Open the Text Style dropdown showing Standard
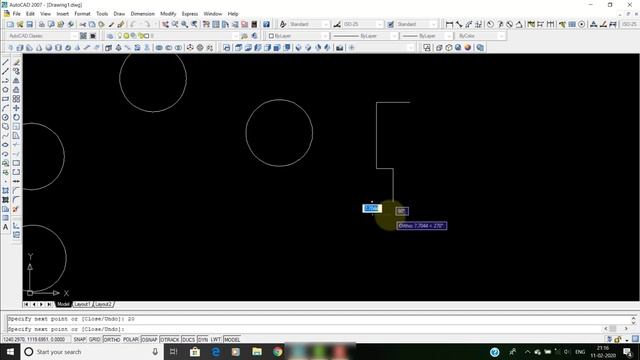Image resolution: width=640 pixels, height=360 pixels. [309, 24]
